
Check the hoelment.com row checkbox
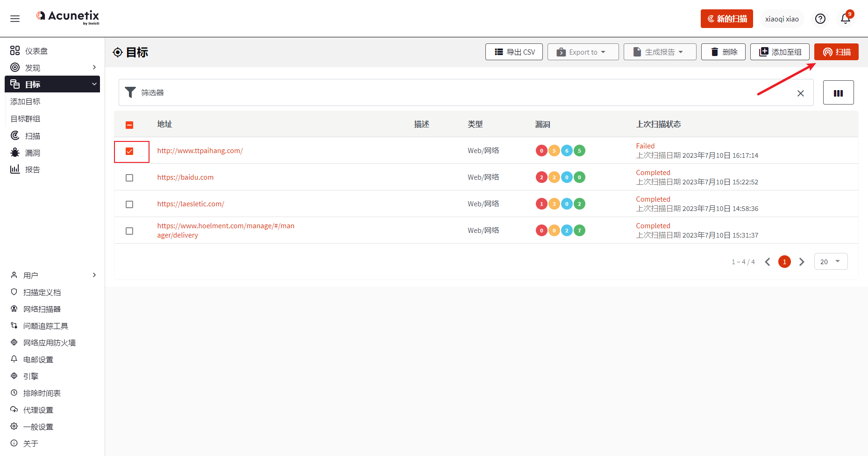coord(129,231)
